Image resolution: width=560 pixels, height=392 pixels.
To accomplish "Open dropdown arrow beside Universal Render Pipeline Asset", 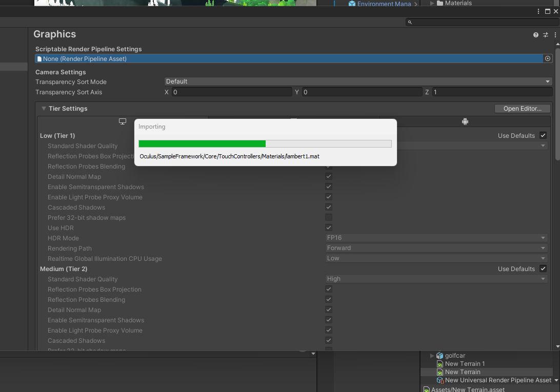I will pyautogui.click(x=556, y=380).
